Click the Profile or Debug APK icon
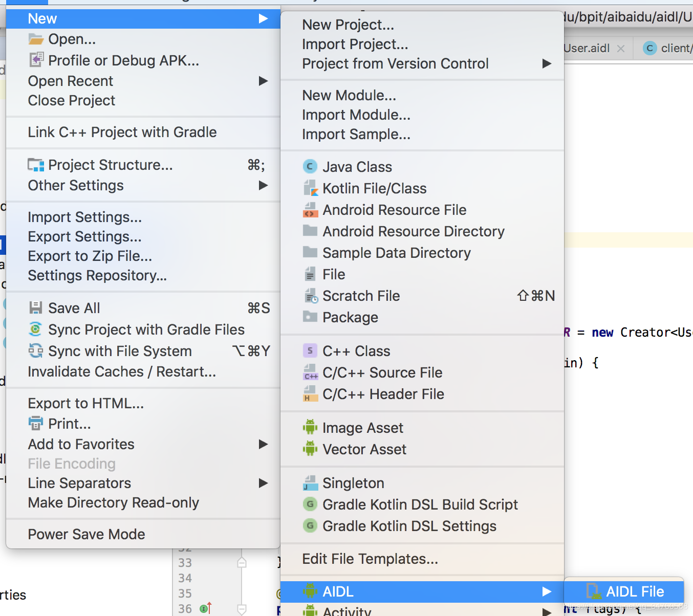This screenshot has width=693, height=616. coord(36,60)
